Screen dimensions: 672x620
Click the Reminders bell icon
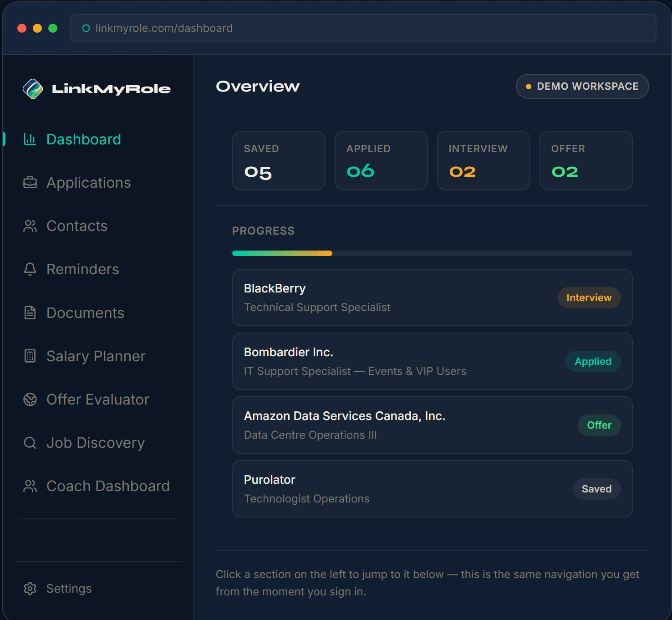pyautogui.click(x=30, y=269)
